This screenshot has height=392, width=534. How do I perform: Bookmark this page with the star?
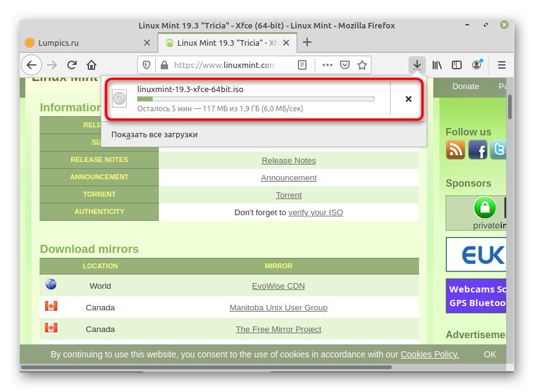click(x=362, y=65)
